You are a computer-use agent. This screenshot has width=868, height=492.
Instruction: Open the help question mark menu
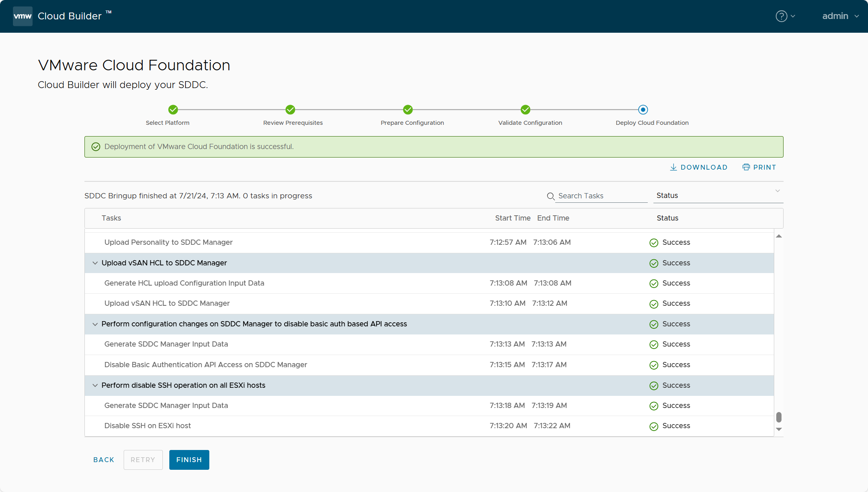(785, 16)
